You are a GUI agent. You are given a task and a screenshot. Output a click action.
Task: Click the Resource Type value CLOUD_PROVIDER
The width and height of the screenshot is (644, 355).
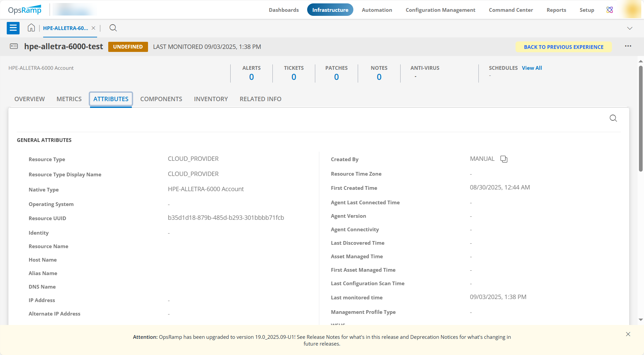[x=193, y=159]
